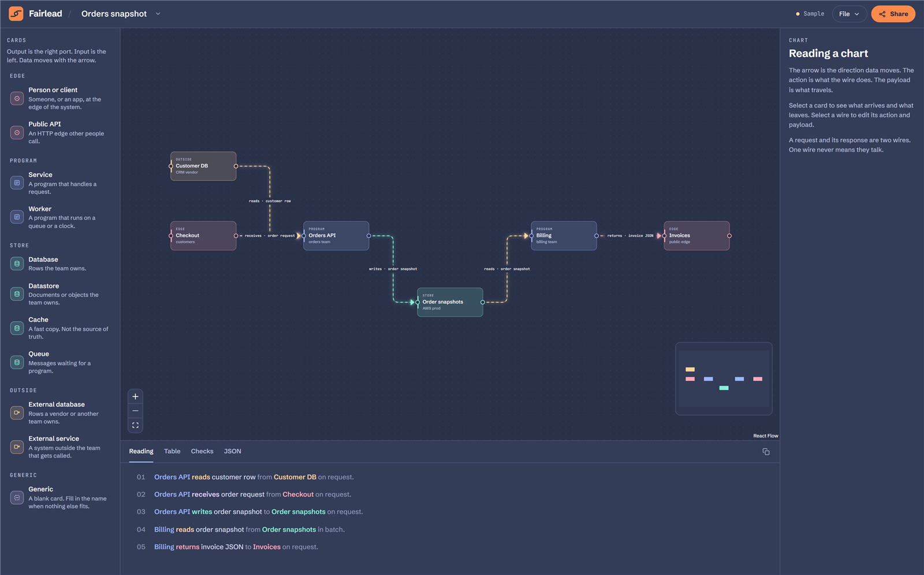Open the React Flow attribution link
Viewport: 924px width, 575px height.
click(x=765, y=436)
